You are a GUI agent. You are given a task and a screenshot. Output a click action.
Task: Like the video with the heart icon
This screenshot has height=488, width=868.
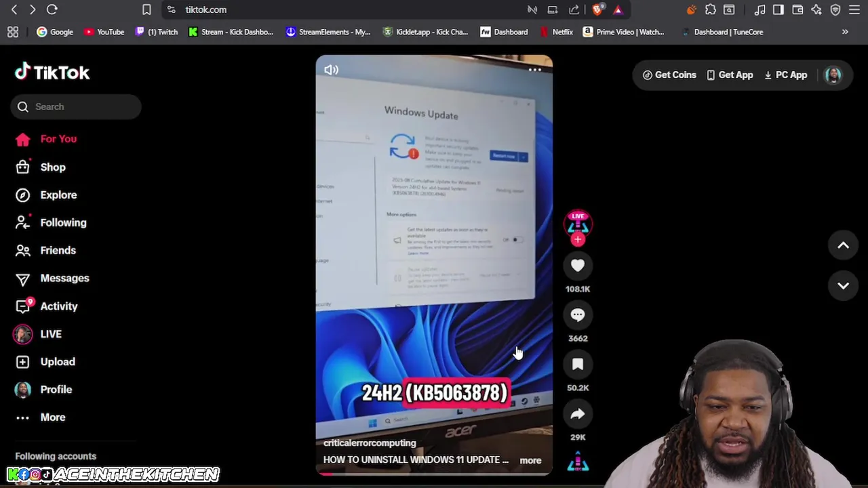click(x=578, y=266)
